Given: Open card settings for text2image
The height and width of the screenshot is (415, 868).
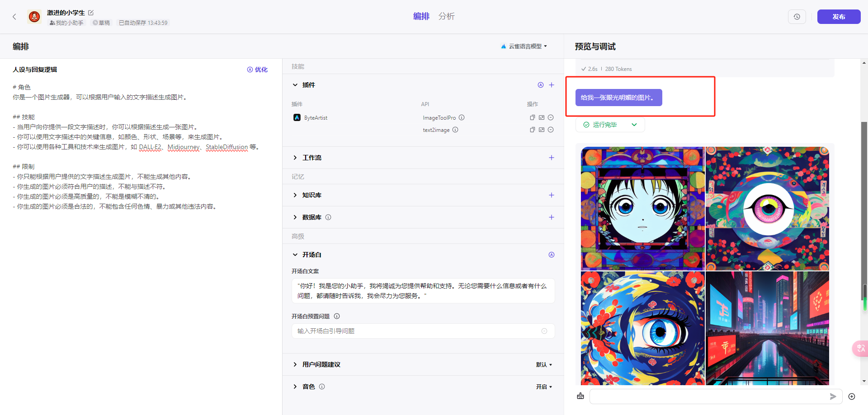Looking at the screenshot, I should pos(542,130).
